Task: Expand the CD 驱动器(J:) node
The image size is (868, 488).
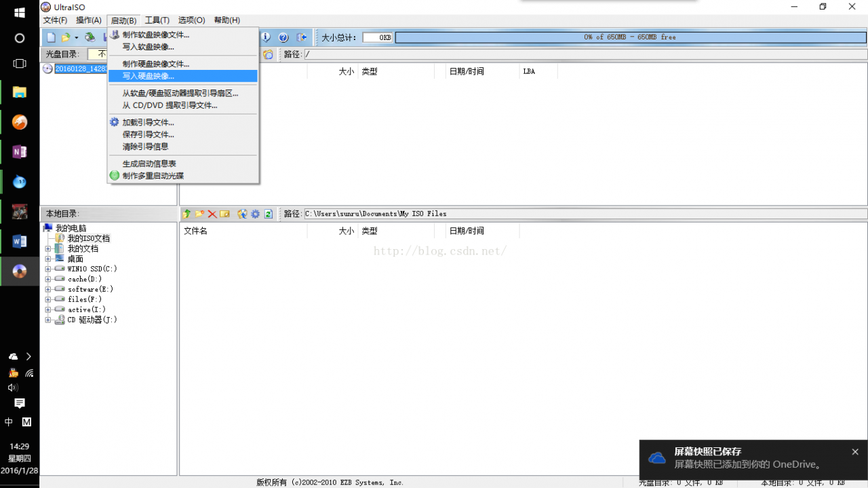Action: click(48, 320)
